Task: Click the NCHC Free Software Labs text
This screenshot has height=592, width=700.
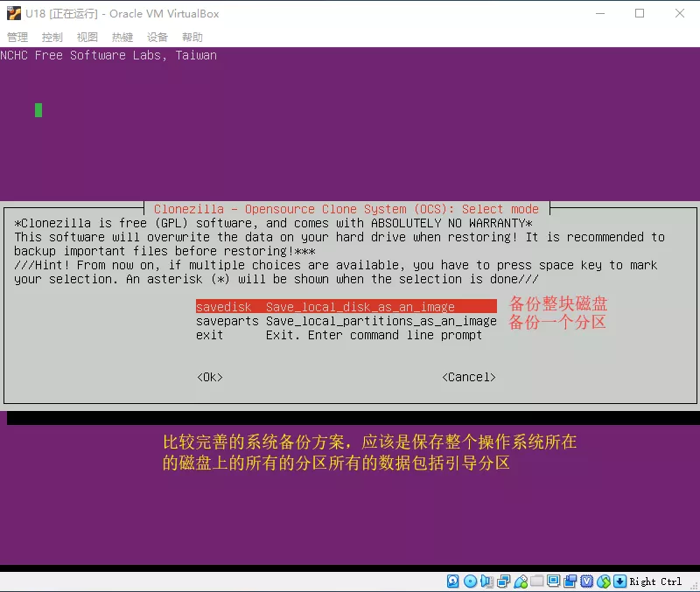Action: [108, 55]
